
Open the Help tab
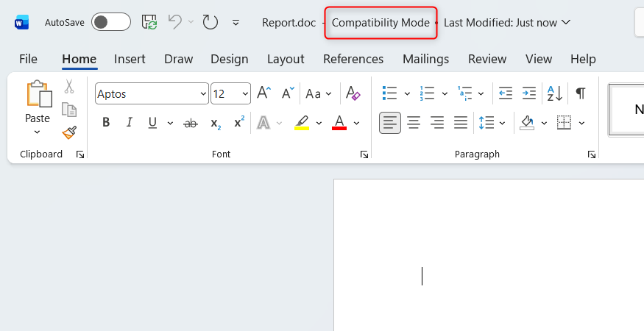coord(583,59)
